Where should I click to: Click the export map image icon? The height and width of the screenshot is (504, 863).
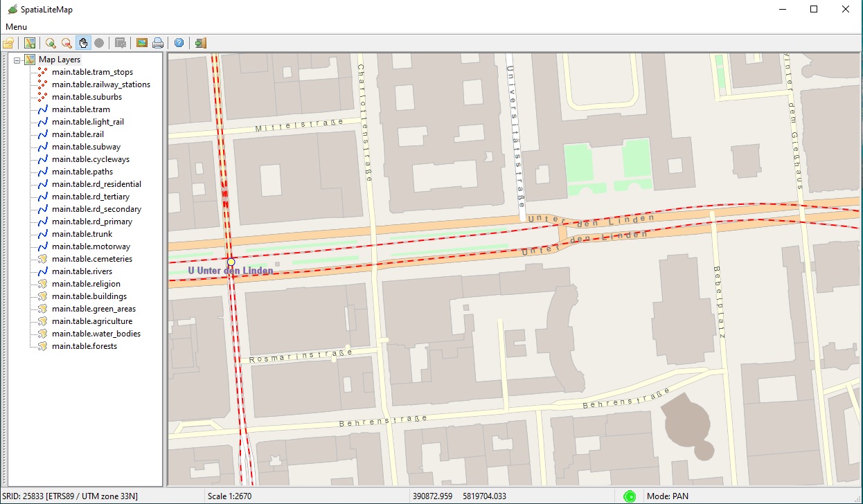tap(142, 43)
